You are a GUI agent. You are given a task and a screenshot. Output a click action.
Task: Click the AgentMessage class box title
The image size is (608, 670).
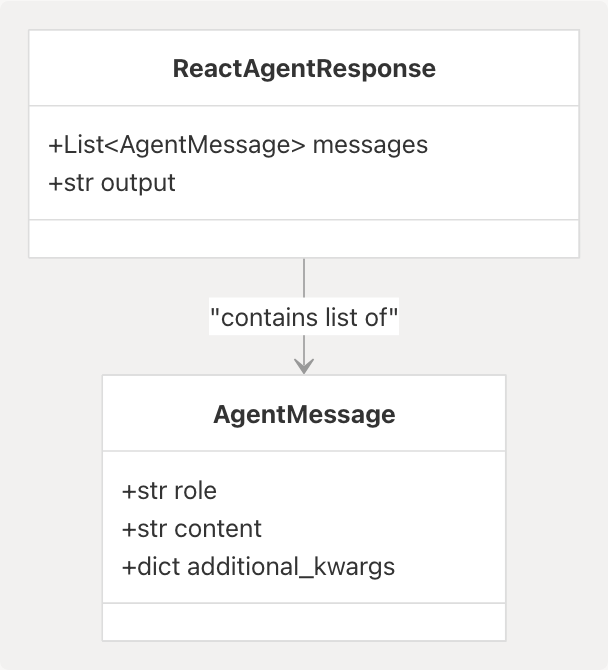coord(304,414)
